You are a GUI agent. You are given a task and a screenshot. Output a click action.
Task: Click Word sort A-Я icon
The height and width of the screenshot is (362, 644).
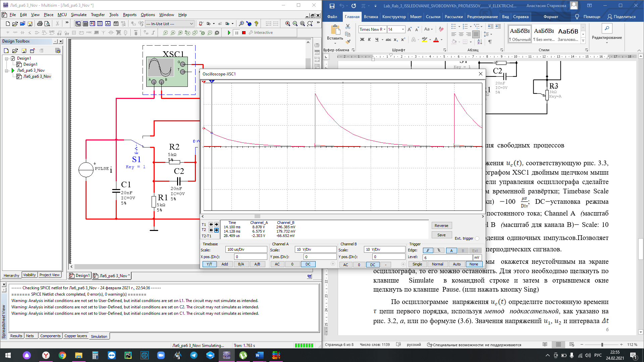[x=480, y=42]
